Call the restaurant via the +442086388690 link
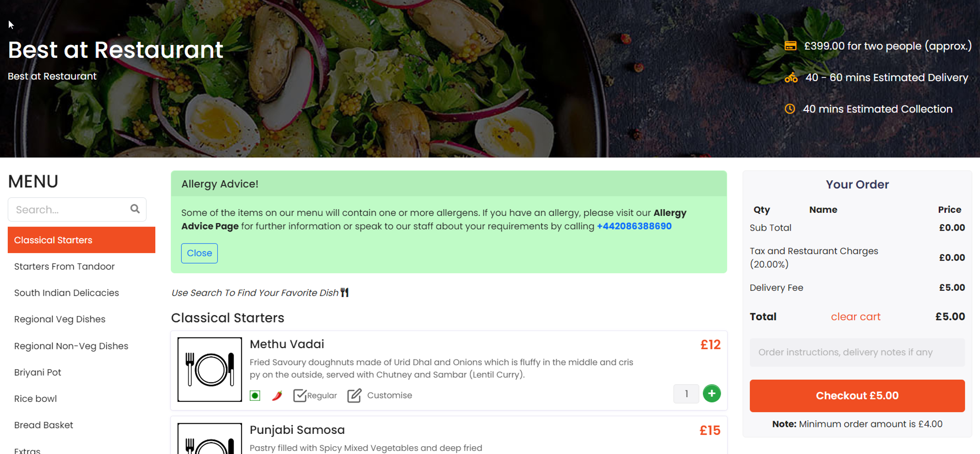 [634, 226]
